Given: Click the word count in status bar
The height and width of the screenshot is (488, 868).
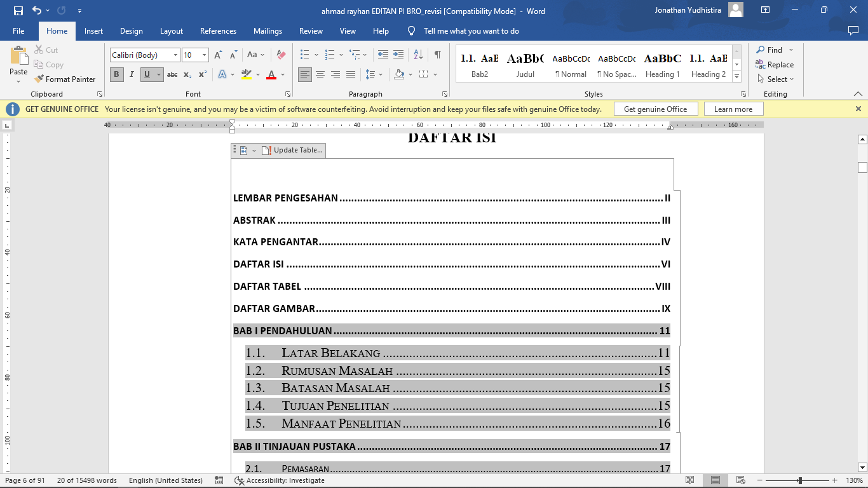Looking at the screenshot, I should [x=87, y=480].
